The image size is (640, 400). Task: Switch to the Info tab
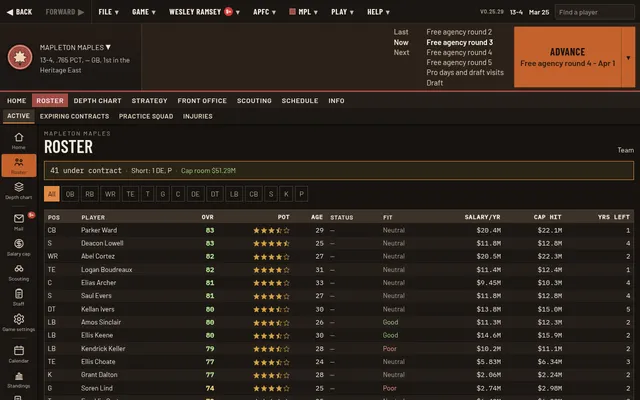pyautogui.click(x=336, y=100)
